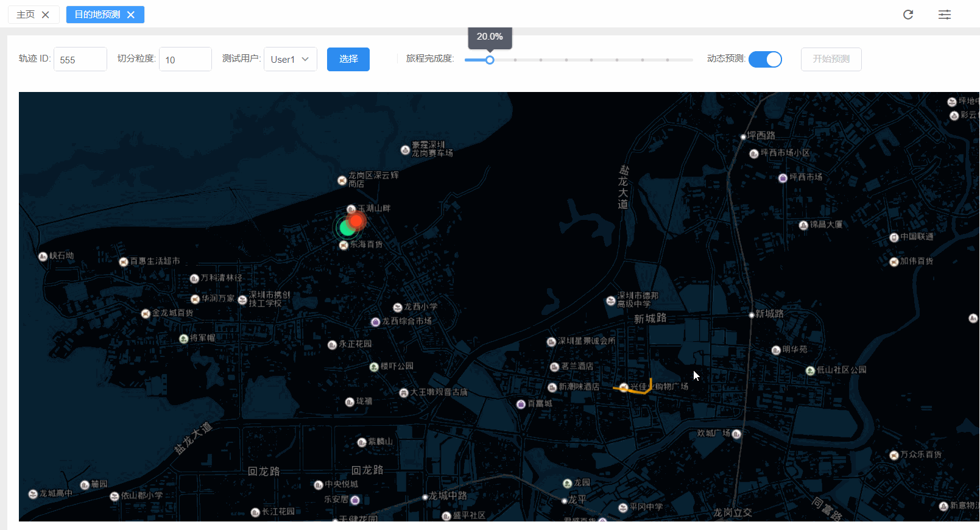Click the 坪西市场 map marker icon
Image resolution: width=980 pixels, height=530 pixels.
click(783, 178)
